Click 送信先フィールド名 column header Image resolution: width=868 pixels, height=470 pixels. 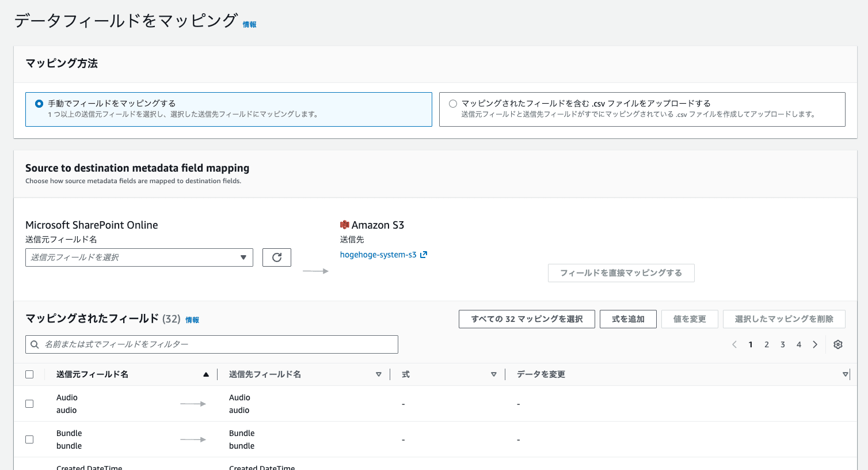[x=265, y=374]
